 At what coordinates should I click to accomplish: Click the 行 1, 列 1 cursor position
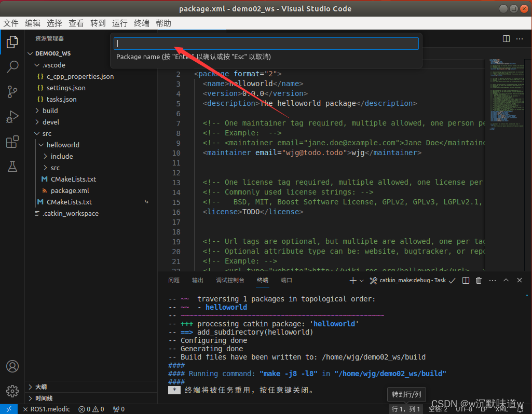pyautogui.click(x=406, y=409)
